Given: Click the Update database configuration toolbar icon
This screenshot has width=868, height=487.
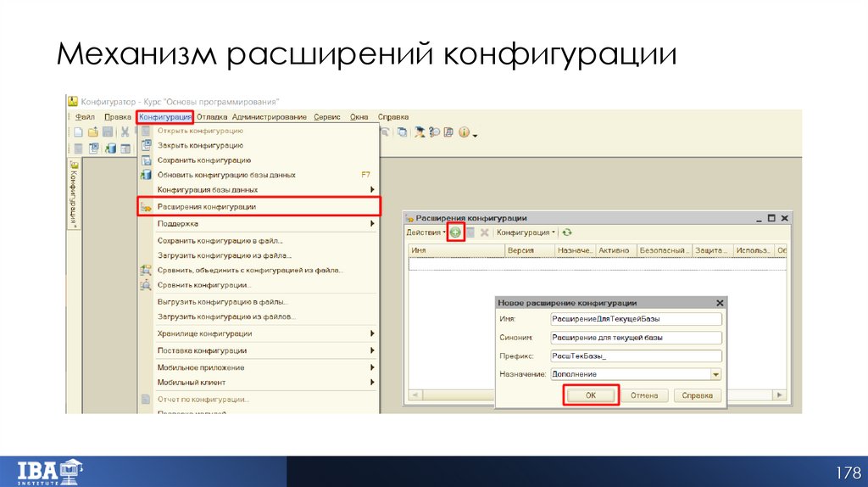Looking at the screenshot, I should click(x=111, y=148).
